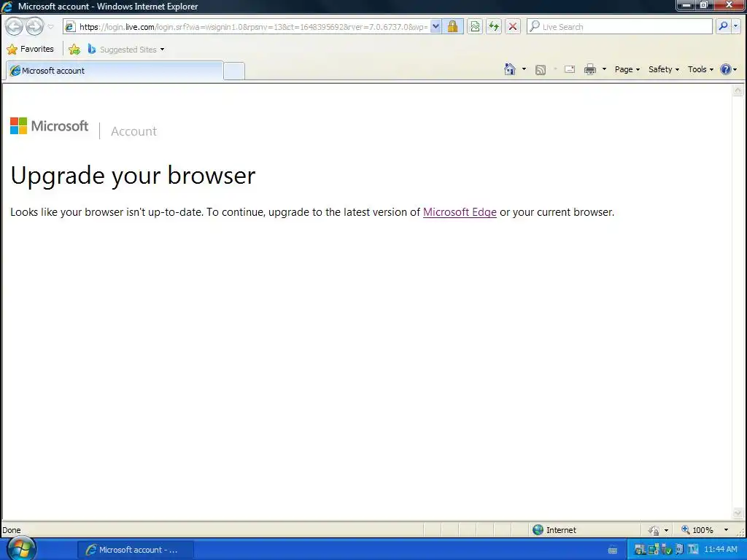
Task: Click the Internet security zone indicator
Action: [x=554, y=530]
